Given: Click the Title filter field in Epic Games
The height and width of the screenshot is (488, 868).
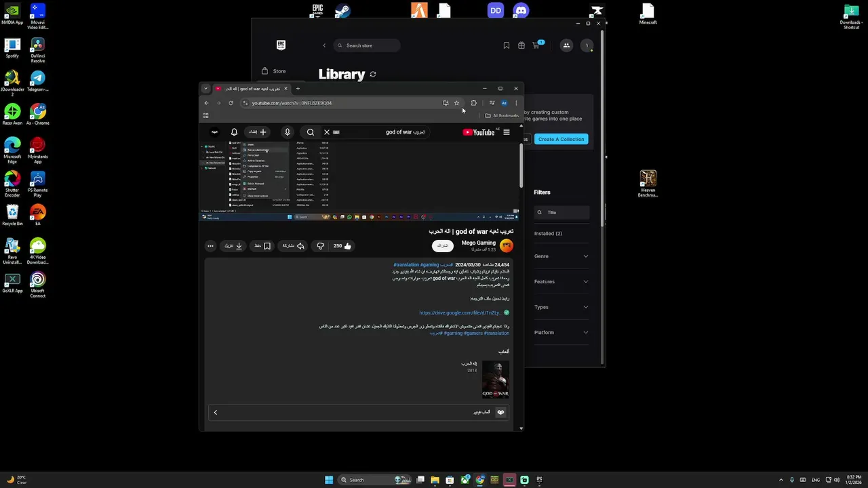Looking at the screenshot, I should [x=561, y=212].
